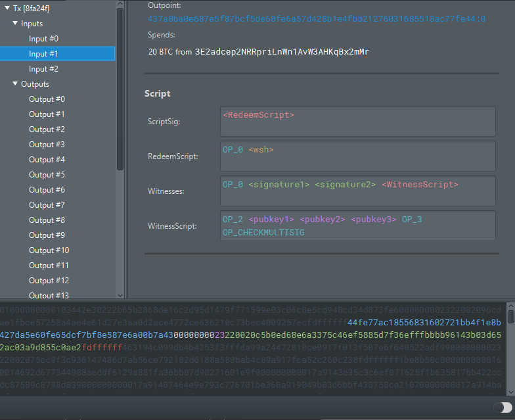Click the hex panel scroll up arrow

511,306
